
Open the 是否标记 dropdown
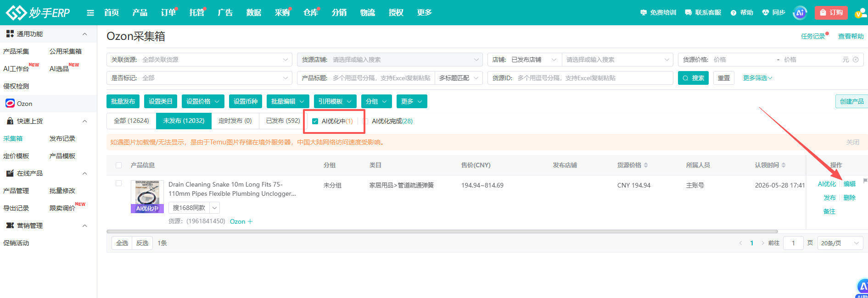click(x=199, y=78)
